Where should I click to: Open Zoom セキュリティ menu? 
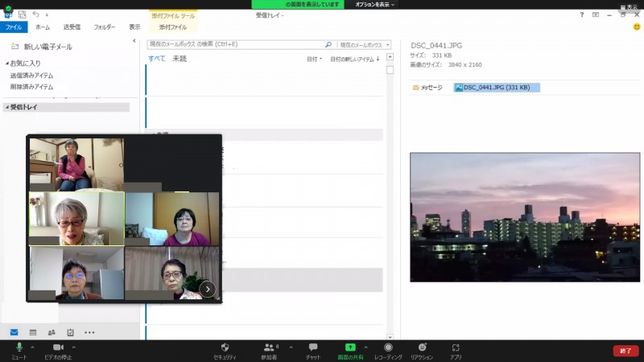point(225,352)
